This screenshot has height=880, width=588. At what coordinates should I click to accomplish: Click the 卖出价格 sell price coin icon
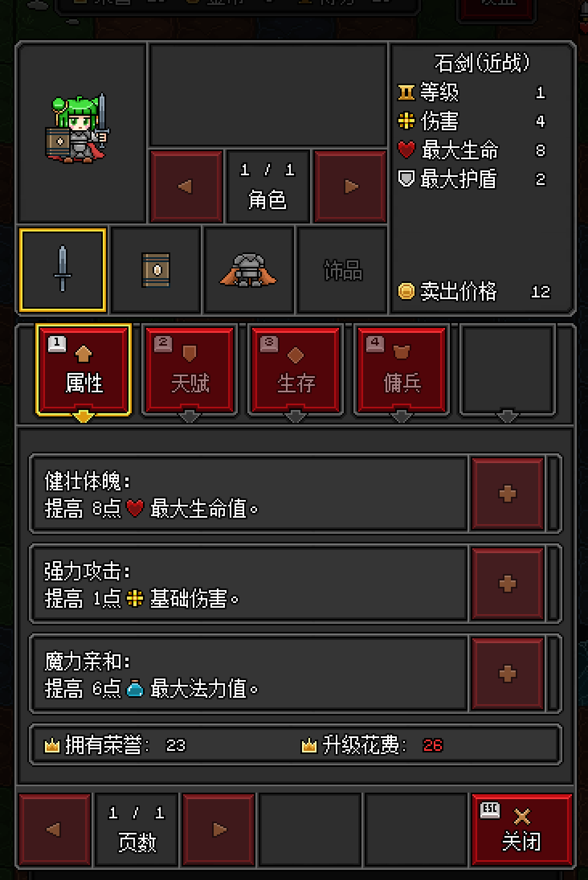[406, 291]
